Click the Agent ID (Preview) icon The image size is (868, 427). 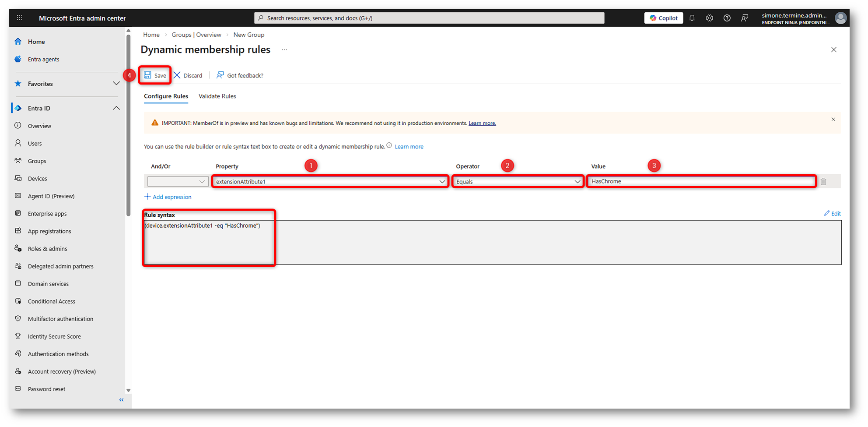click(x=18, y=196)
